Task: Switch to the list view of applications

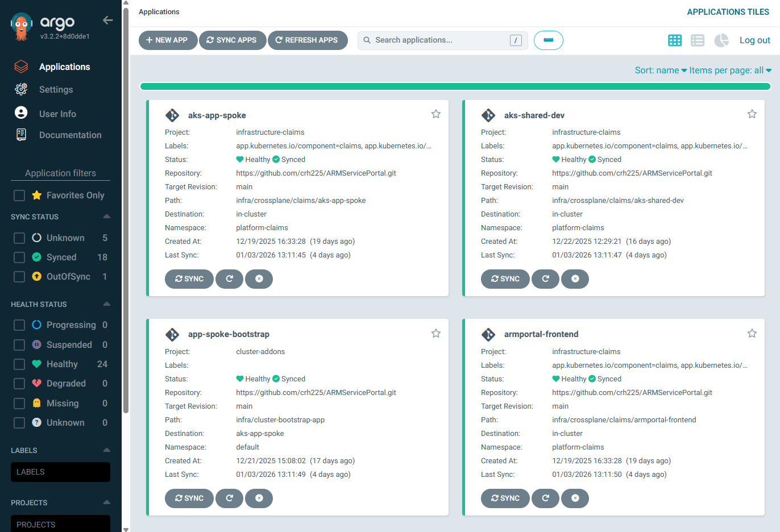Action: point(697,40)
